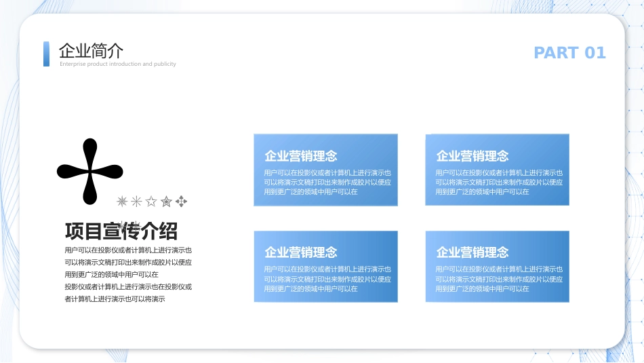Viewport: 644px width, 363px height.
Task: Click the blue vertical bar beside 企业简介
Action: 46,54
